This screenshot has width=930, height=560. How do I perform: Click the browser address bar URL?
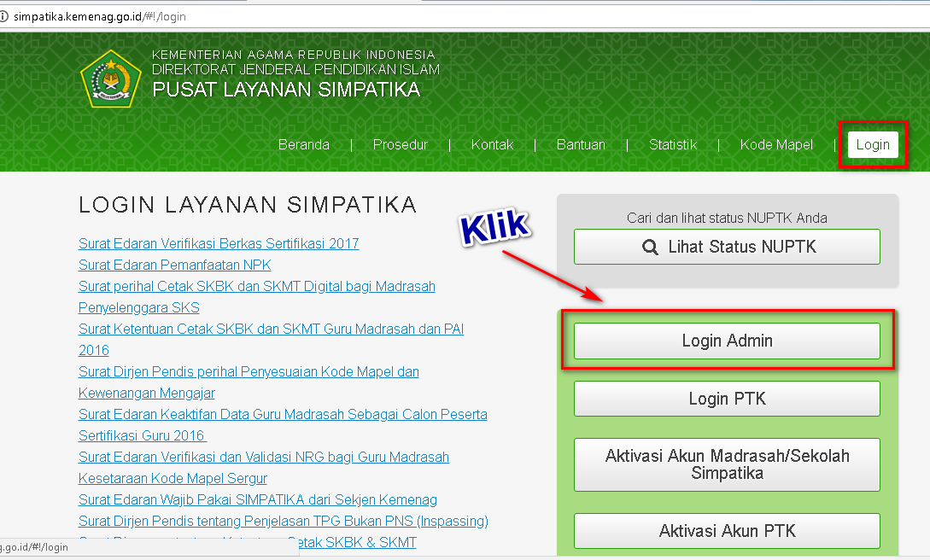(x=100, y=16)
